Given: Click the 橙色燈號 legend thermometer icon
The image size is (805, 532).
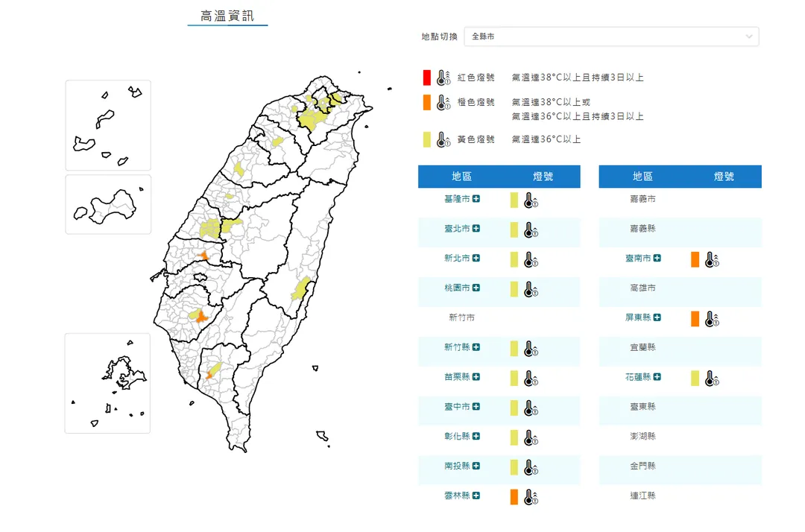Looking at the screenshot, I should point(443,102).
